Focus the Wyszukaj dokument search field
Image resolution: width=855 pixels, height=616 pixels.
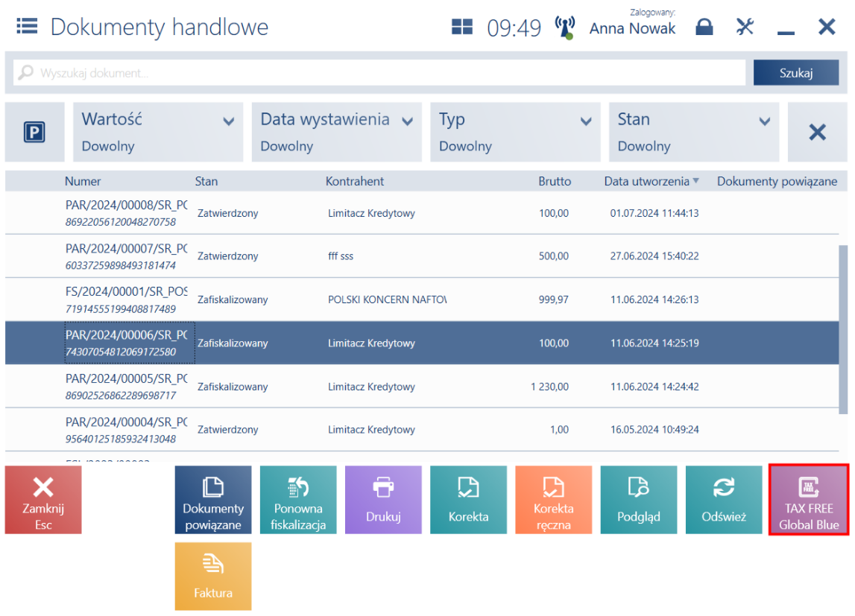379,72
